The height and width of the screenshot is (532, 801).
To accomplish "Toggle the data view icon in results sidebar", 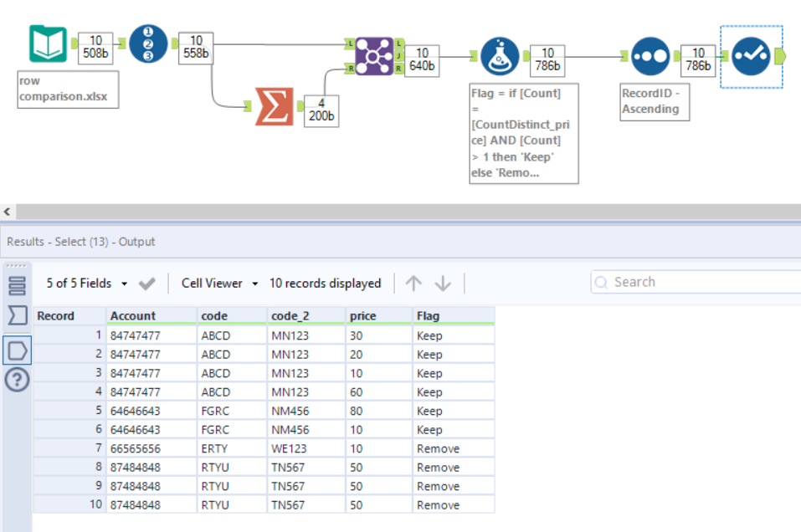I will [x=15, y=350].
